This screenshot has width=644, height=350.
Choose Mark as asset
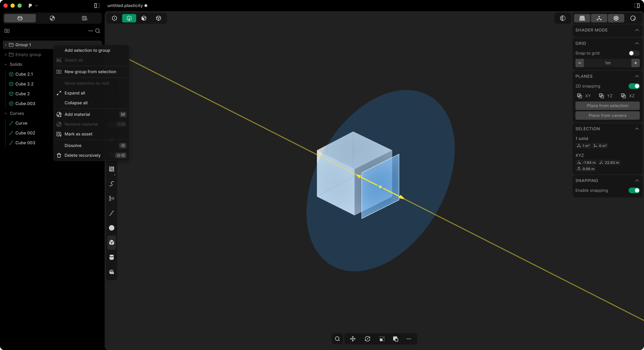(x=91, y=134)
